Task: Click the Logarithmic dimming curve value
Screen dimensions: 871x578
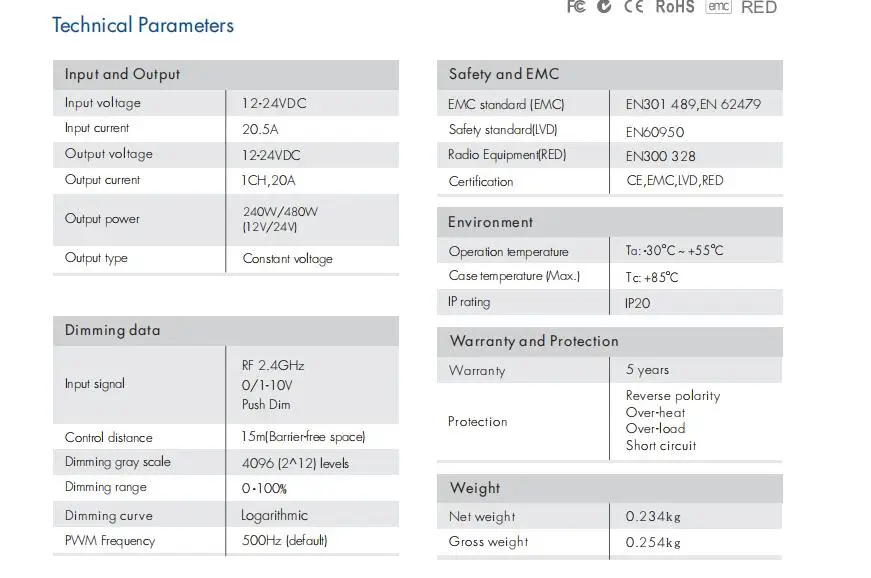Action: coord(274,515)
